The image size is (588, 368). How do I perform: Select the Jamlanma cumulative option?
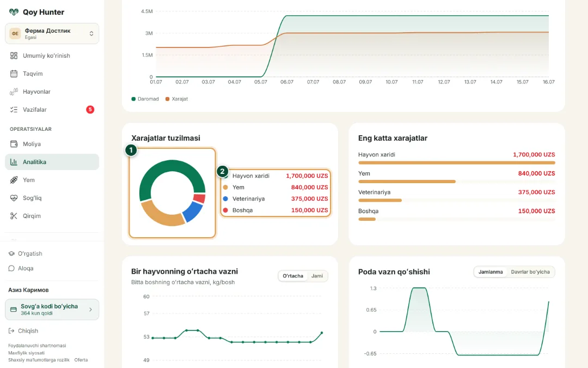[x=491, y=272]
